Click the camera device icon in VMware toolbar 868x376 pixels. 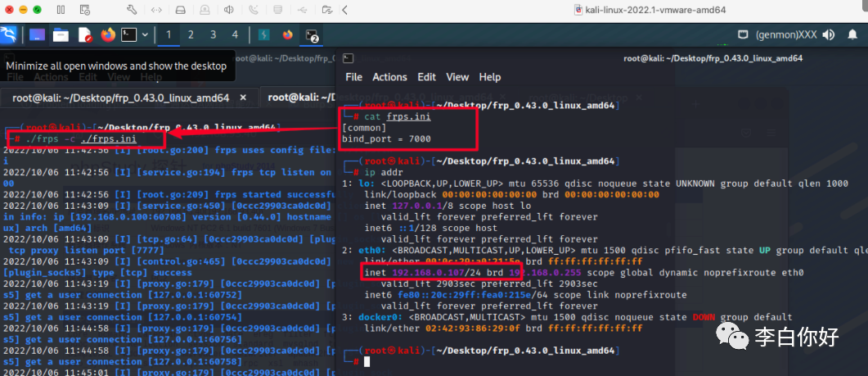tap(205, 10)
